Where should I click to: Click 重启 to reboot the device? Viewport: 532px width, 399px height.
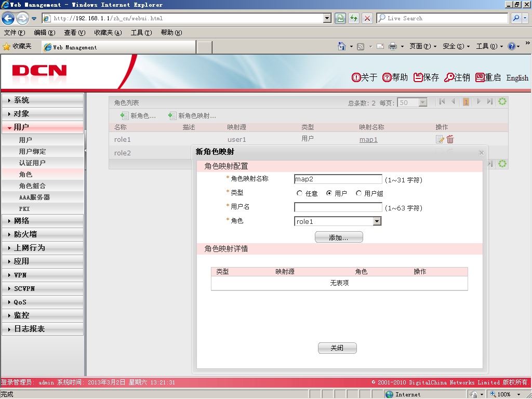pos(488,78)
